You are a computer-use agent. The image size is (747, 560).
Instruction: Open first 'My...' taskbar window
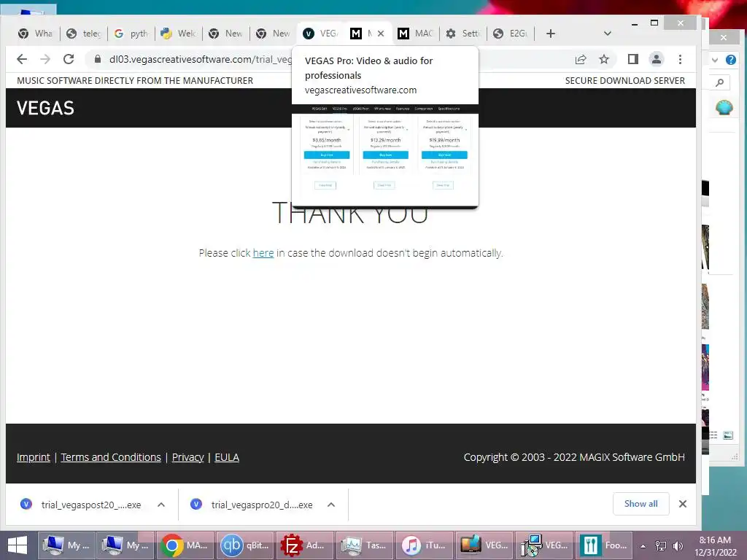(x=66, y=545)
